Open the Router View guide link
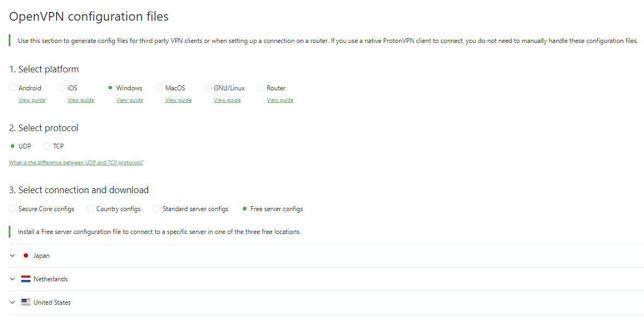The height and width of the screenshot is (321, 644). (x=280, y=100)
